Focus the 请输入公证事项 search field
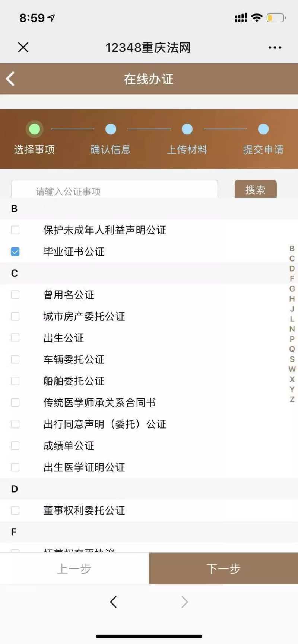The width and height of the screenshot is (298, 644). pos(114,189)
